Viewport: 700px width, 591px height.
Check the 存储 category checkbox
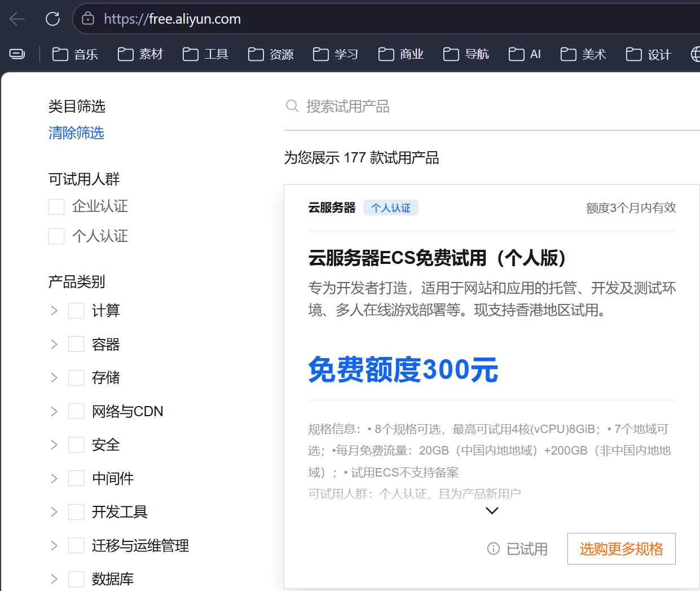click(x=76, y=378)
